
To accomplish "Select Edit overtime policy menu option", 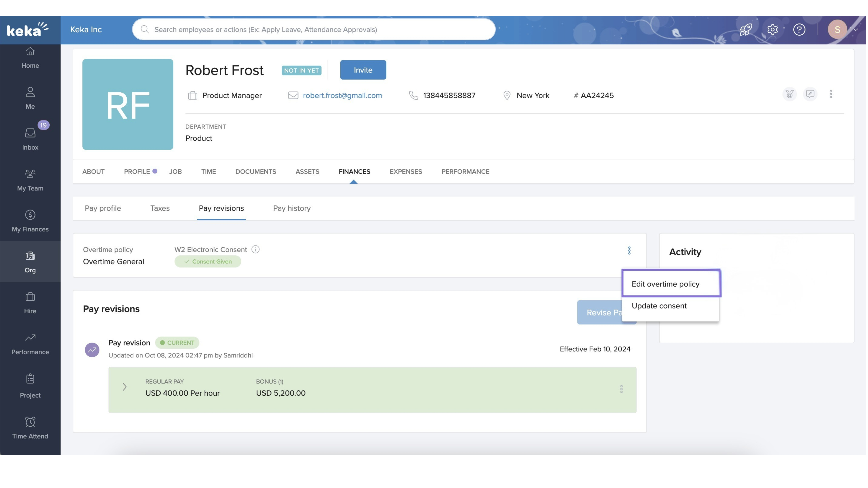I will [665, 284].
